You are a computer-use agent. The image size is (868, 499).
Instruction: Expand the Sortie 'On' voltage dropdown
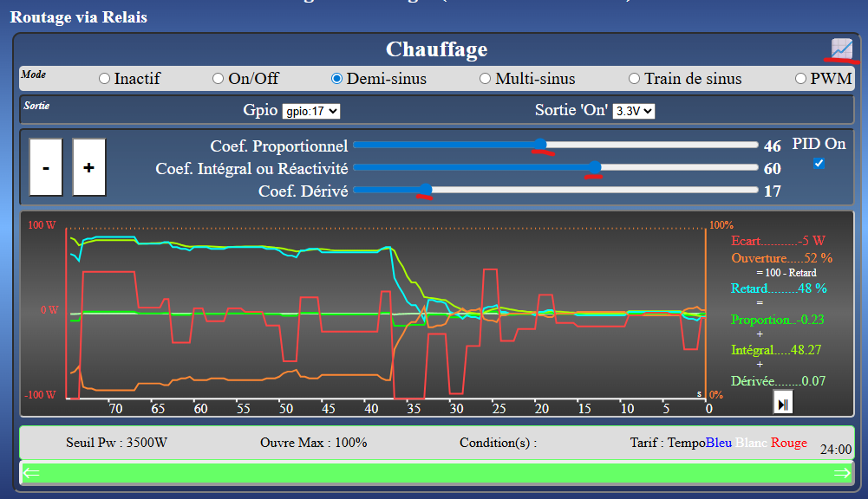click(x=633, y=111)
